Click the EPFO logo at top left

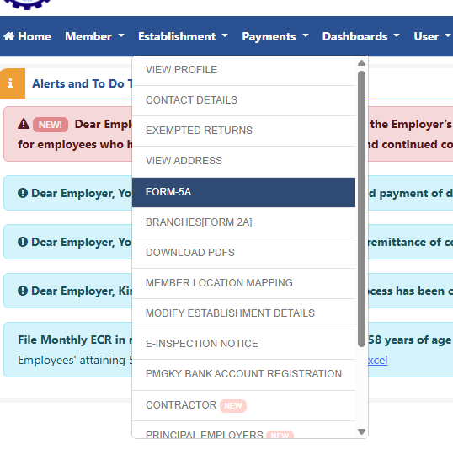click(x=27, y=4)
